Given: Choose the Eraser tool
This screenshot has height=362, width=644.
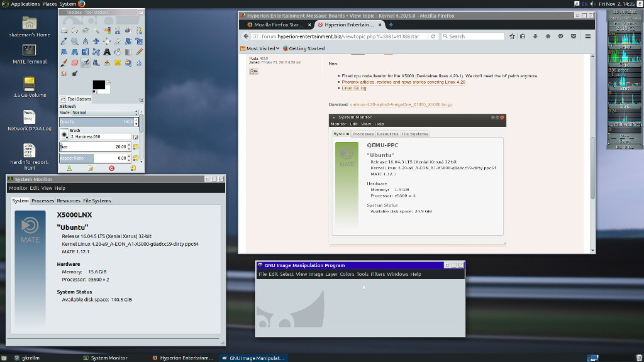Looking at the screenshot, I should point(75,63).
